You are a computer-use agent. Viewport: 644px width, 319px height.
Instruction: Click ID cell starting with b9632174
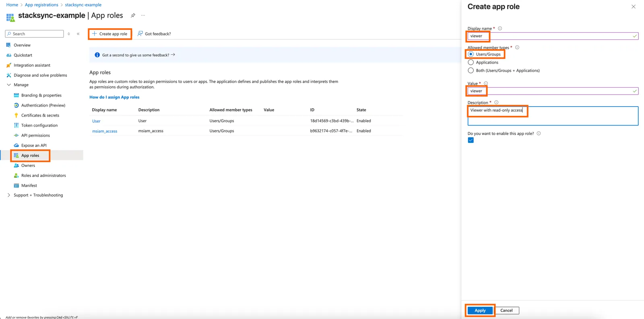click(331, 131)
